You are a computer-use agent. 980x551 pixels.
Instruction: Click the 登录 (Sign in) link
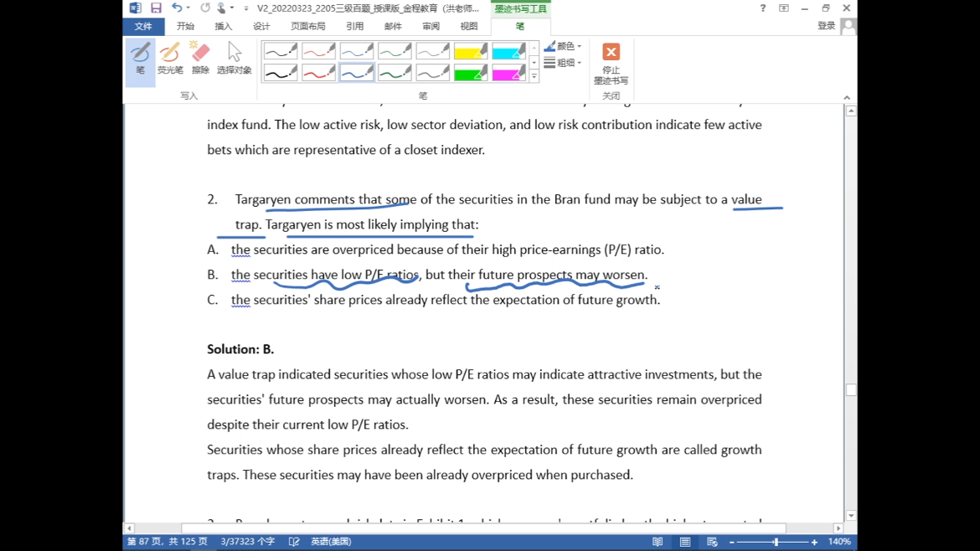click(x=826, y=26)
